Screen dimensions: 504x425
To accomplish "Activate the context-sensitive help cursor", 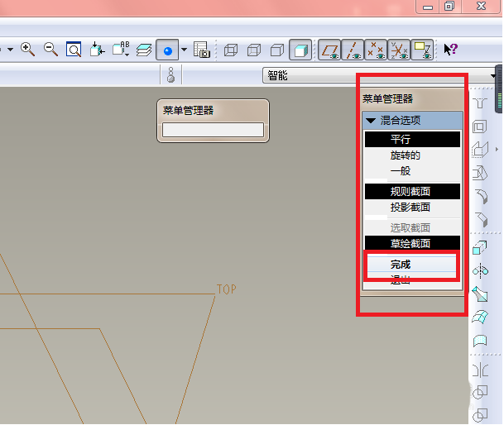I will (x=451, y=50).
